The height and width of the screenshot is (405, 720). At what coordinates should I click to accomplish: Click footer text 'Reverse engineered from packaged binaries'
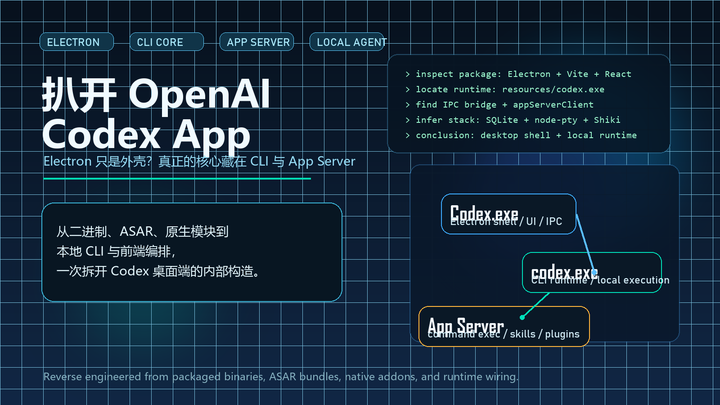pos(153,377)
